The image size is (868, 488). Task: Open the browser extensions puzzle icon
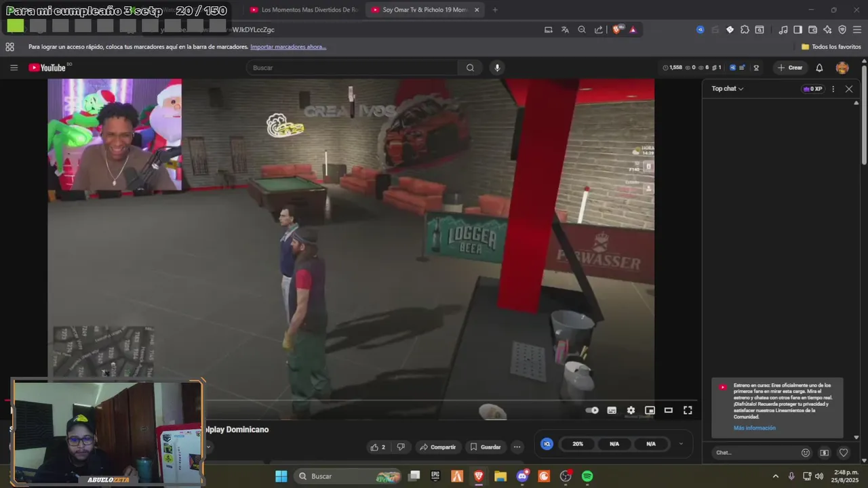coord(745,30)
